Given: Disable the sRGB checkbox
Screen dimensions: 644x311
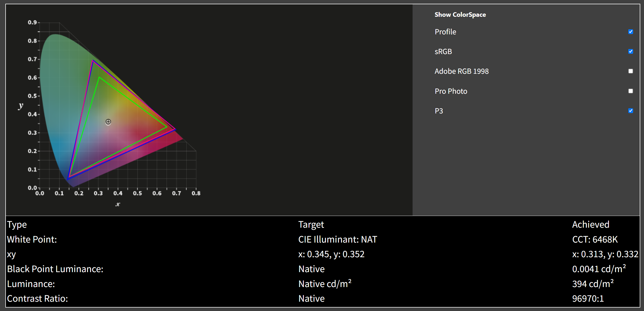Looking at the screenshot, I should click(630, 51).
